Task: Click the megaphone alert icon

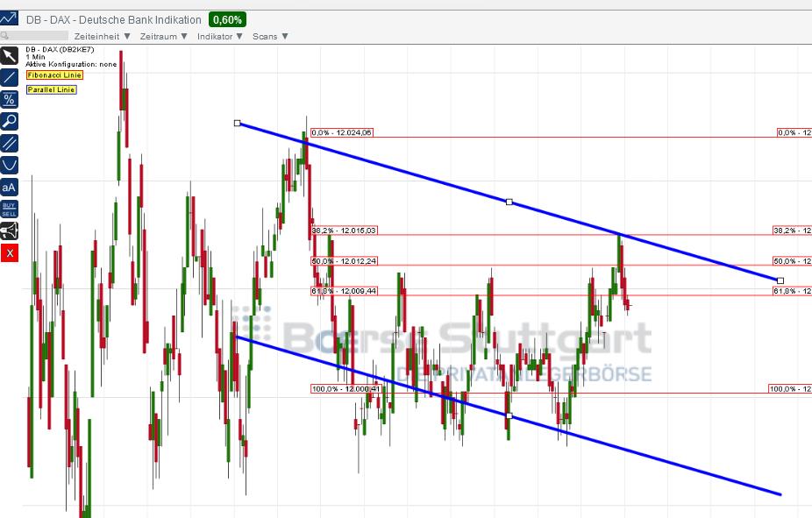Action: click(11, 231)
